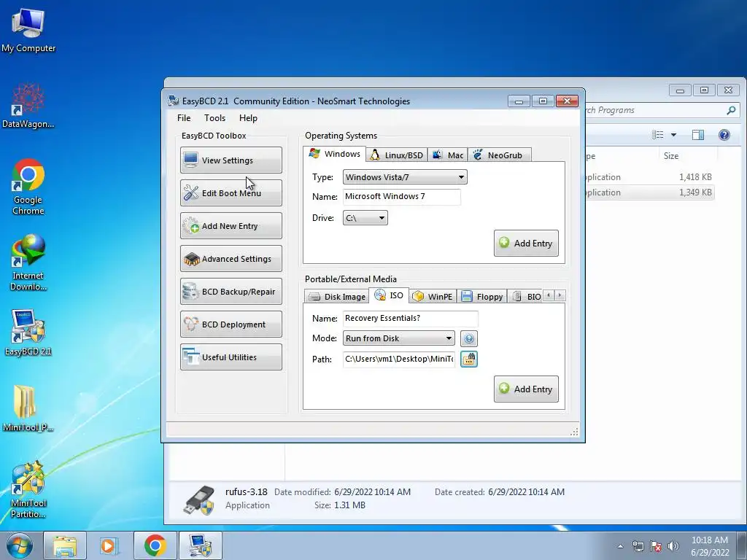Select the Windows operating system tab
Screen dimensions: 747x560
[x=334, y=154]
